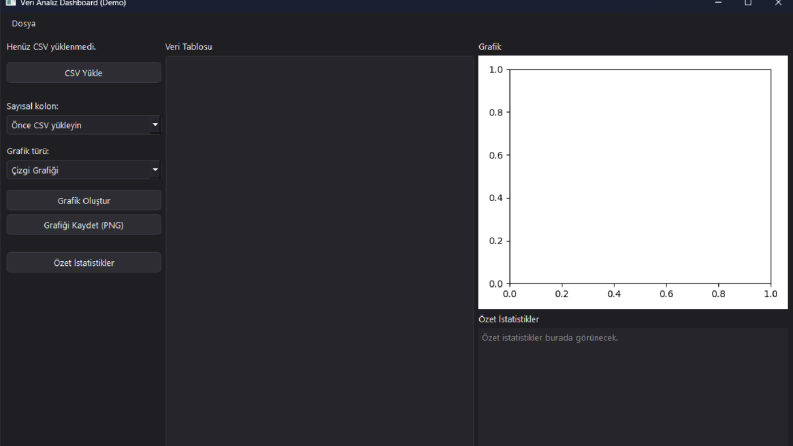The image size is (793, 446).
Task: Click the 'Özet İstatistikler' heading above text box
Action: (508, 319)
